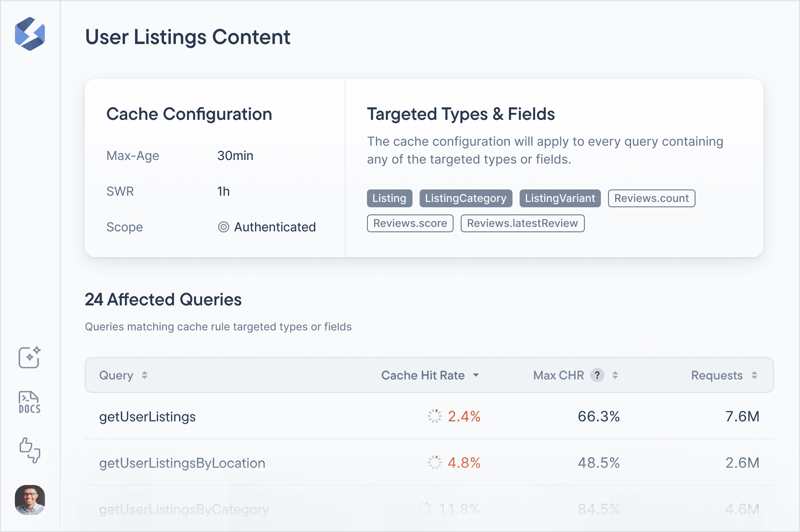The width and height of the screenshot is (800, 532).
Task: Open the DOCS documentation icon
Action: (x=29, y=402)
